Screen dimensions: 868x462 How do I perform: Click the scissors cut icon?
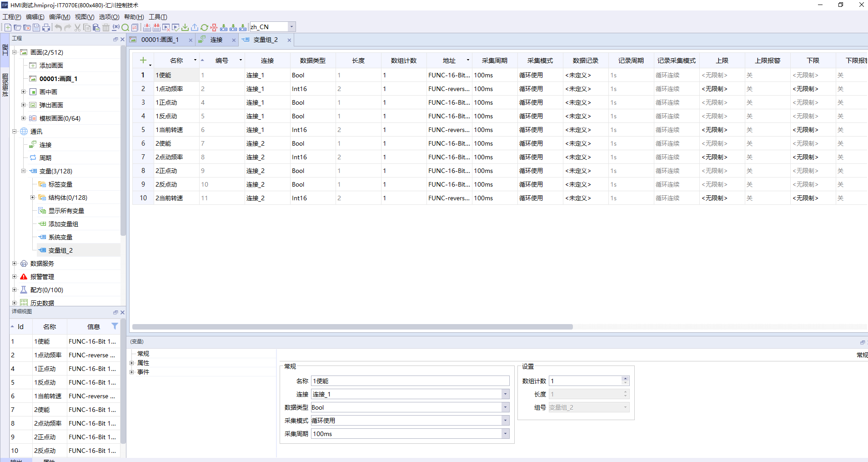[x=77, y=27]
